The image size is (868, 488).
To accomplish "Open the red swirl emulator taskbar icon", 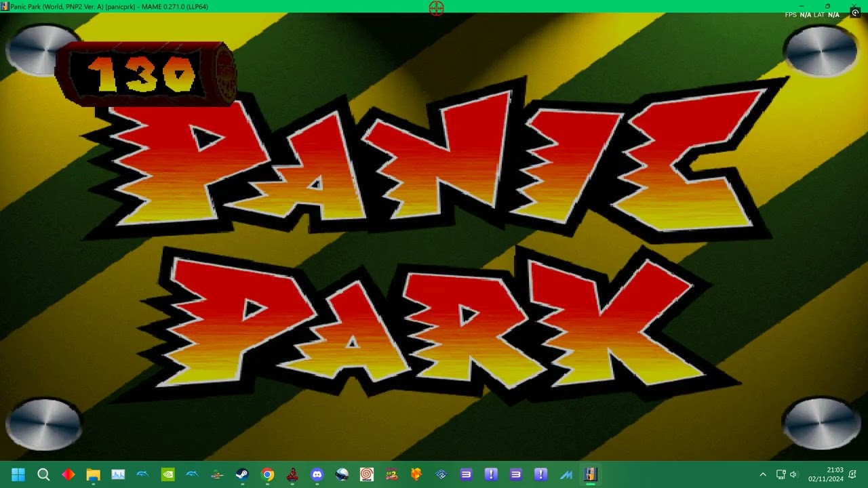I will click(367, 474).
